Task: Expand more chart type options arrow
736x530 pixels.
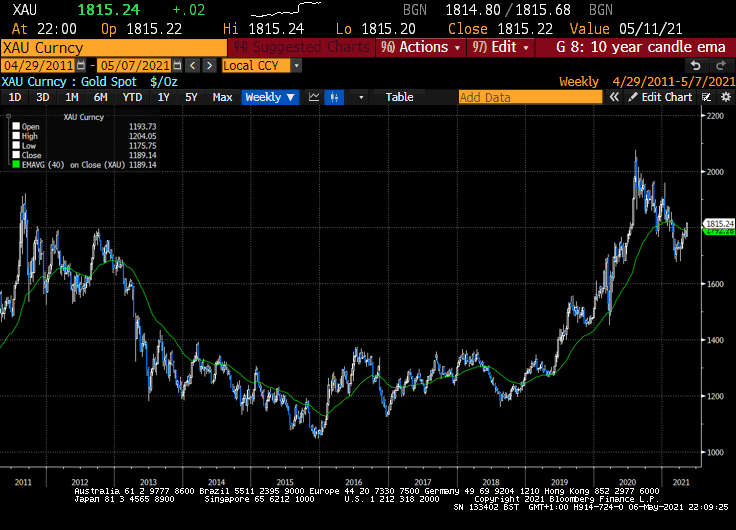Action: tap(361, 98)
